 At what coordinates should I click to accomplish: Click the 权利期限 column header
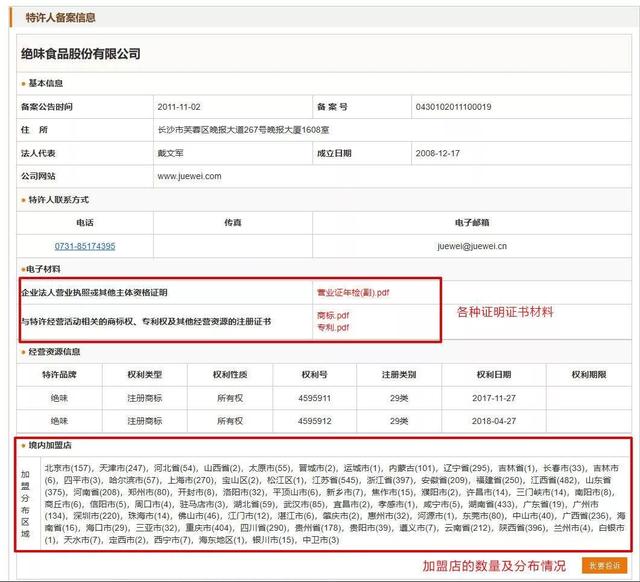(x=589, y=375)
